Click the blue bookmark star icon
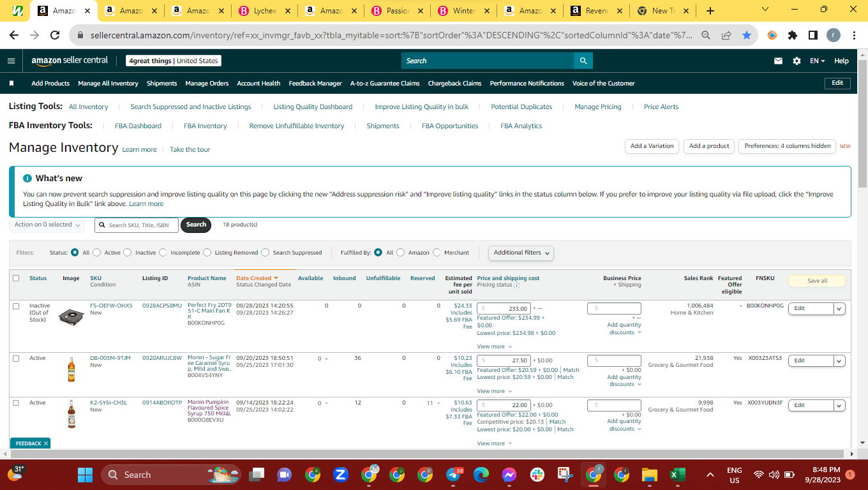 coord(747,36)
